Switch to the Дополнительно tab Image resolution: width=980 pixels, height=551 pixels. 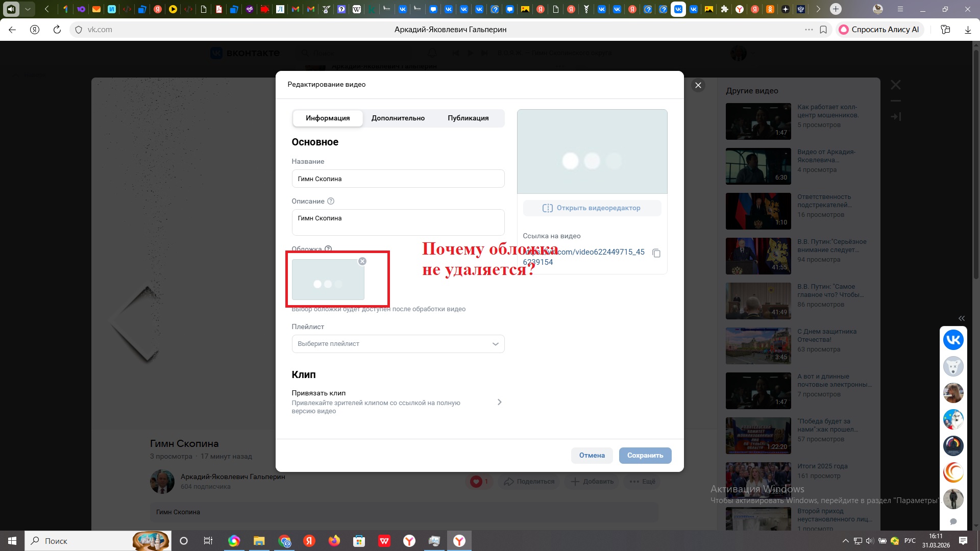pyautogui.click(x=398, y=118)
